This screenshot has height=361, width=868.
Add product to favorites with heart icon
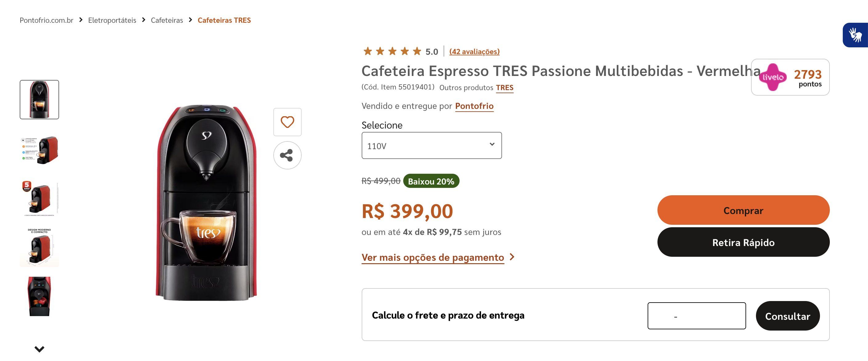point(287,122)
